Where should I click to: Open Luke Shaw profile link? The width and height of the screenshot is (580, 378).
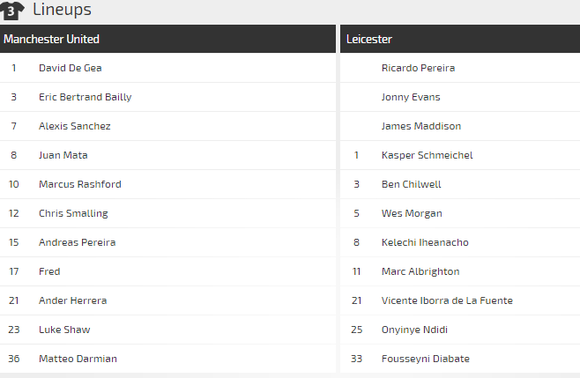(x=64, y=330)
